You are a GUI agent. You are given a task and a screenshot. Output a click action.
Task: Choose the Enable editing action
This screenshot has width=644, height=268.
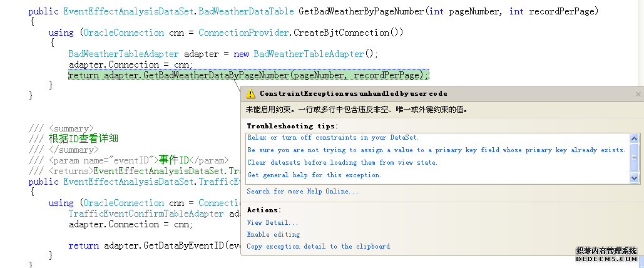point(273,235)
